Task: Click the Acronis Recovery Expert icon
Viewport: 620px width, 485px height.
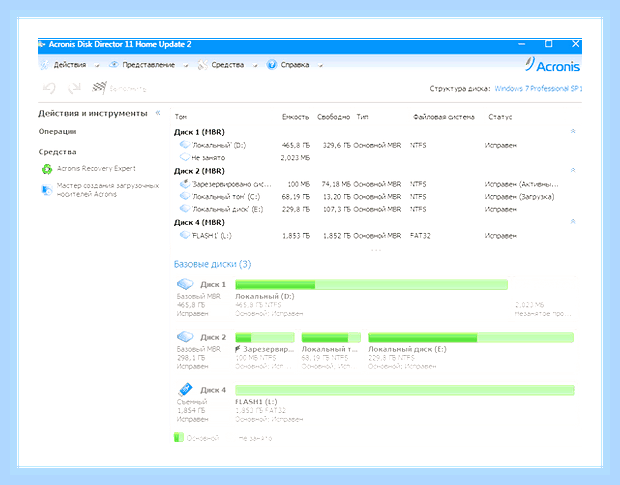Action: click(47, 169)
